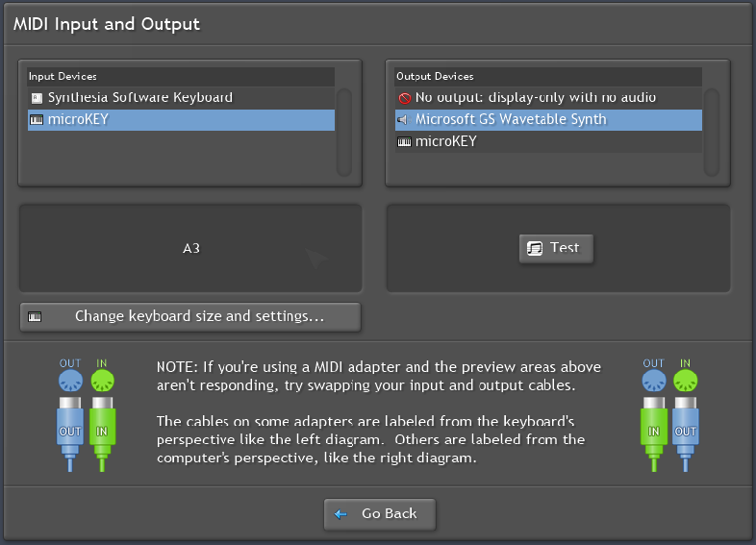Select microKEY in Output Devices list
The image size is (756, 545).
click(x=445, y=142)
